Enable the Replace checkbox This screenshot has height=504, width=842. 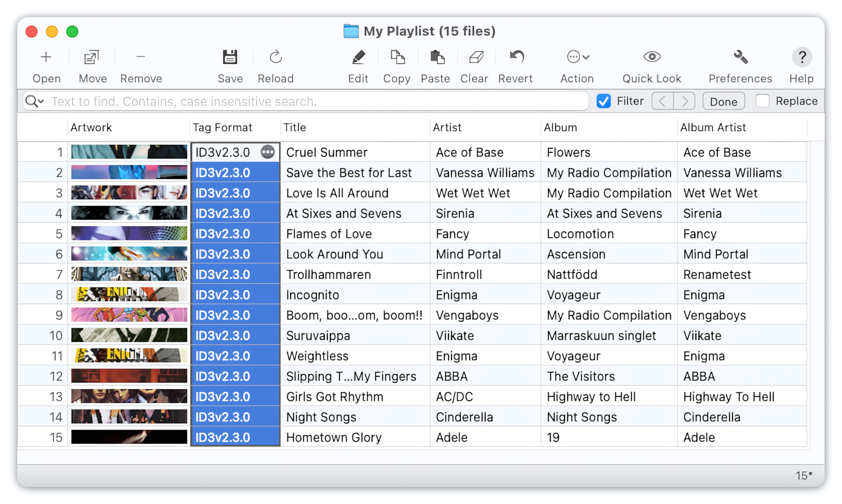point(762,101)
